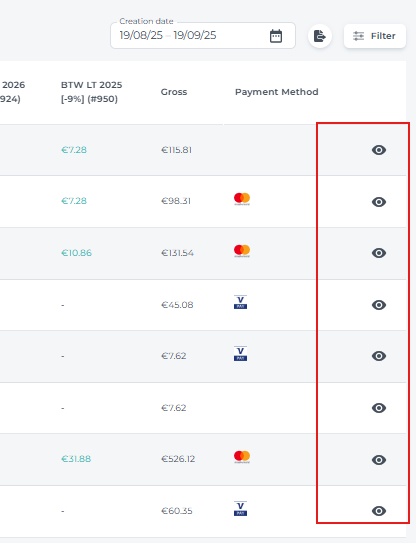
Task: View details of the €45.08 row
Action: pyautogui.click(x=379, y=305)
